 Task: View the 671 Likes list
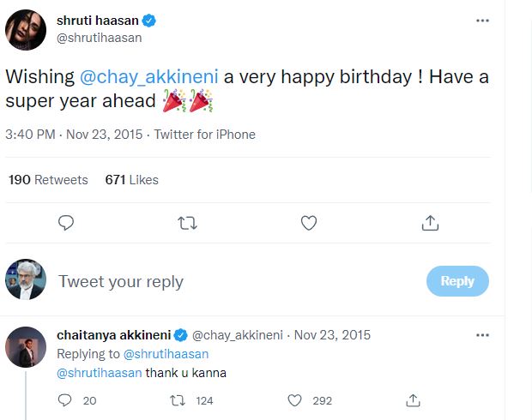pyautogui.click(x=131, y=180)
